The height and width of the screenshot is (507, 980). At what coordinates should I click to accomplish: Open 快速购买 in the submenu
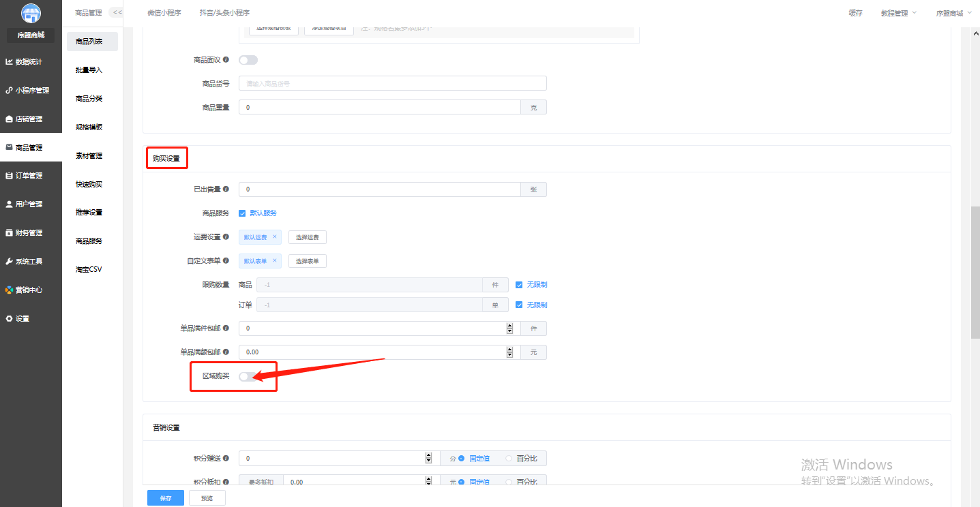point(89,185)
